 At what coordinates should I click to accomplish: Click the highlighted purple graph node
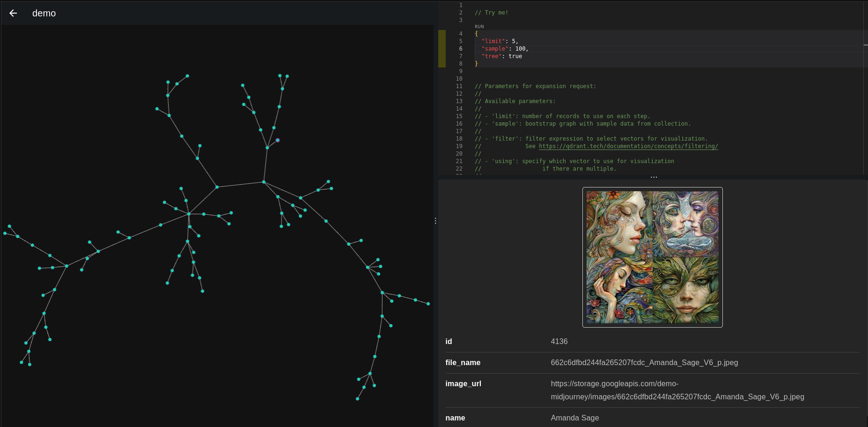point(278,140)
